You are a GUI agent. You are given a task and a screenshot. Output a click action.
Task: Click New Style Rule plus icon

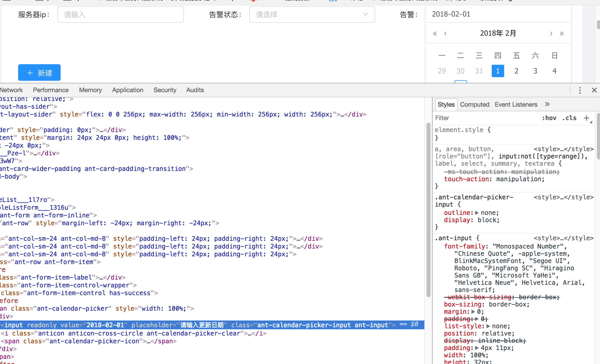click(x=587, y=118)
